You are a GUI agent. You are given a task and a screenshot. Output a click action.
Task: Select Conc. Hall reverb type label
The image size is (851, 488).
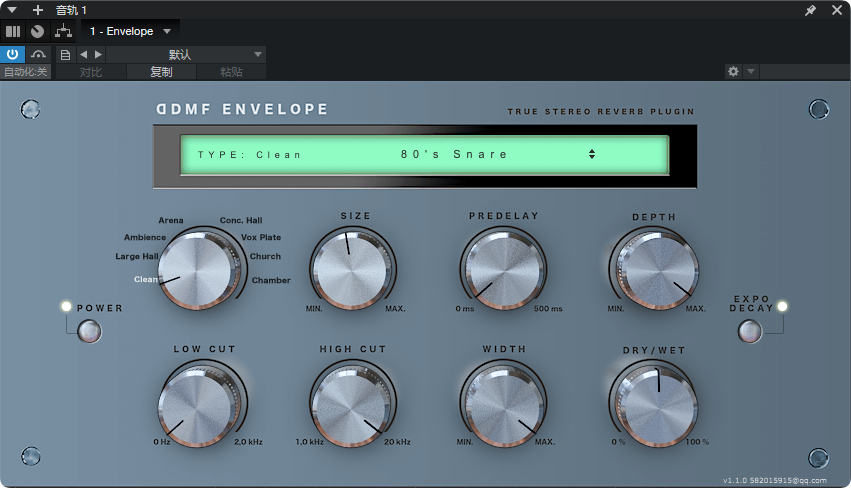[241, 220]
